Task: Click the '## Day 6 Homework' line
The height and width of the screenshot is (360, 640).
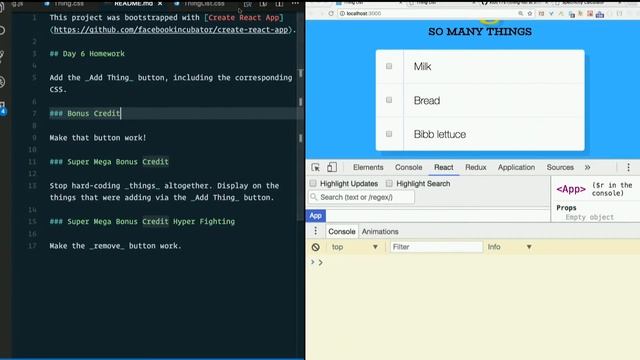Action: pos(87,53)
